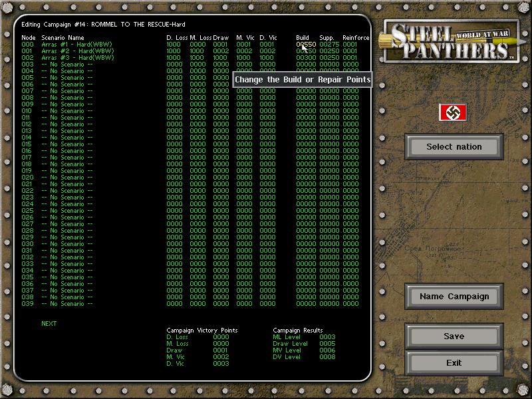Go to NEXT page of nodes
This screenshot has height=399, width=532.
pyautogui.click(x=49, y=324)
